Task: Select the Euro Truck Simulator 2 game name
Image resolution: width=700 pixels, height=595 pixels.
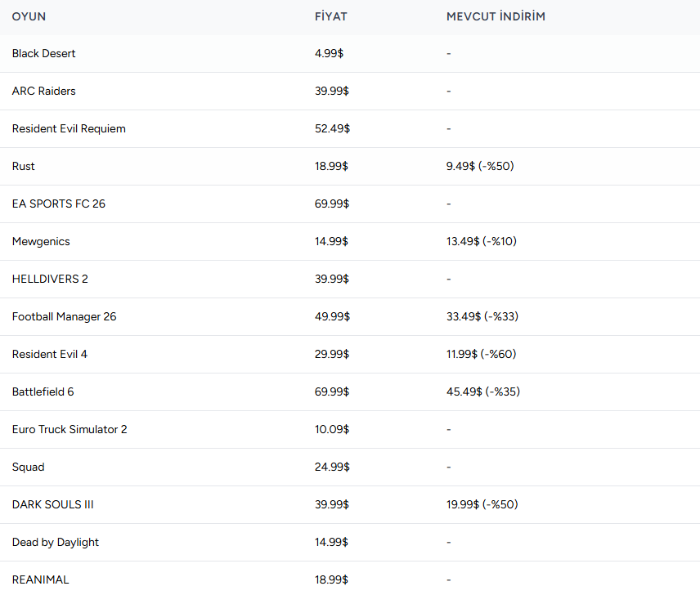Action: click(70, 430)
